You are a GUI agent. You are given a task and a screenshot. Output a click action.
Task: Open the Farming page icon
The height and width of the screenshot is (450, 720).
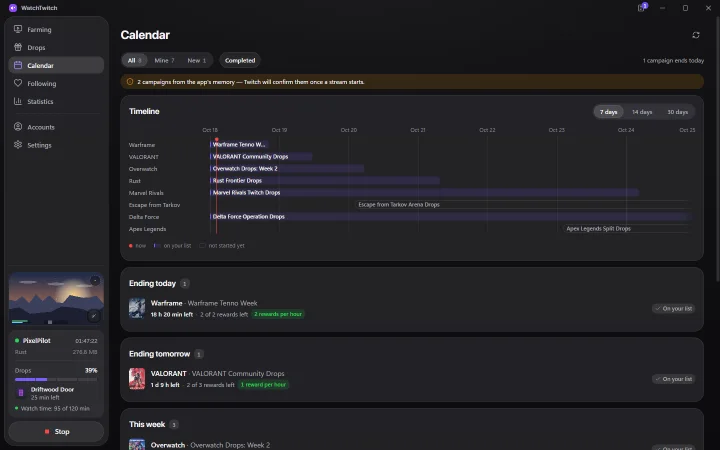point(18,29)
